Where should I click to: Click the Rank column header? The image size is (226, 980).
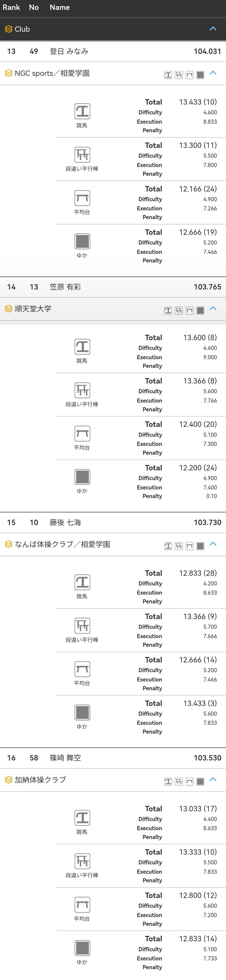(x=11, y=7)
